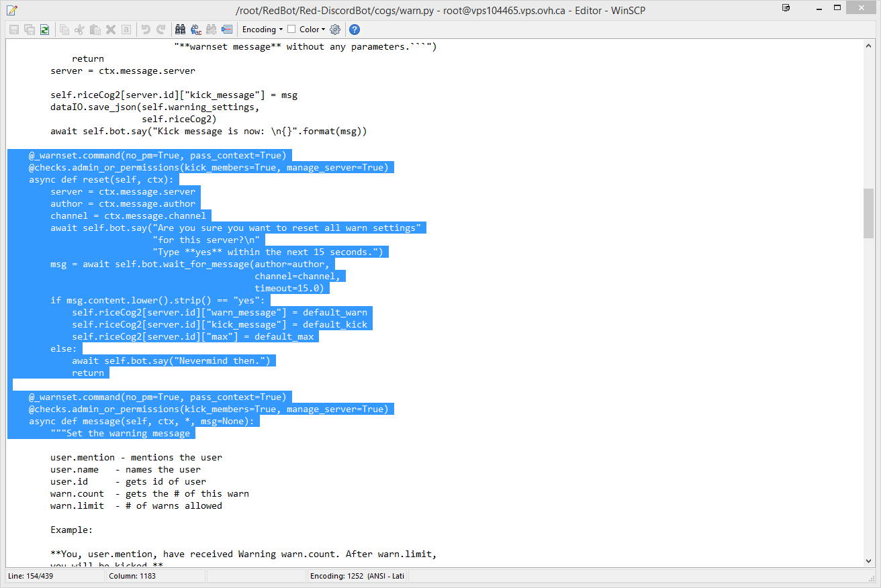The image size is (881, 588).
Task: Click the Reload file icon
Action: pos(44,30)
